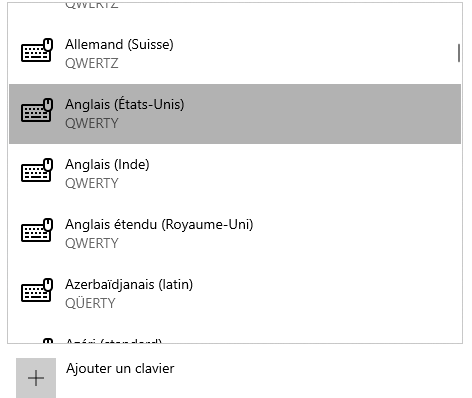This screenshot has width=472, height=398.
Task: Click QWERTY subtitle under Anglais étendu
Action: [92, 243]
